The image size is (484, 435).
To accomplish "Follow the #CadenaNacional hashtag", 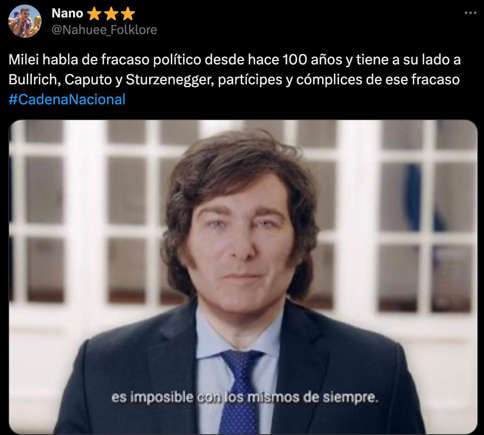I will (67, 99).
